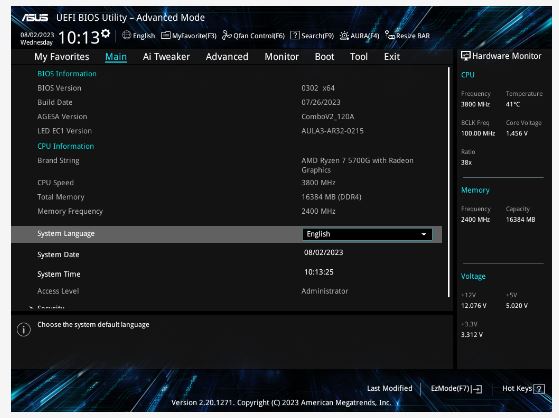
Task: Click System Date value 08/02/2023
Action: coord(323,253)
